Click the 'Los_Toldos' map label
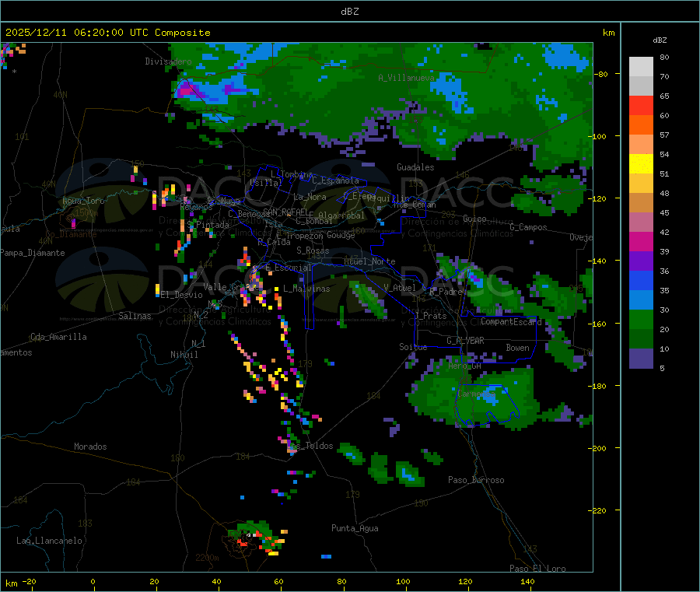Screen dimensions: 700x592 point(310,446)
